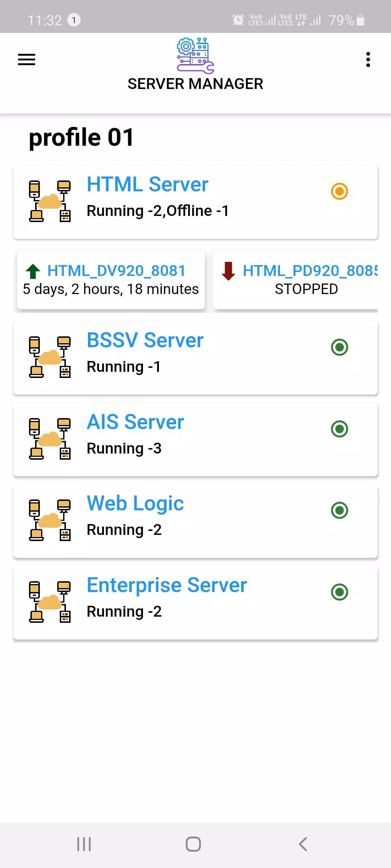Tap the battery icon in status bar

360,20
